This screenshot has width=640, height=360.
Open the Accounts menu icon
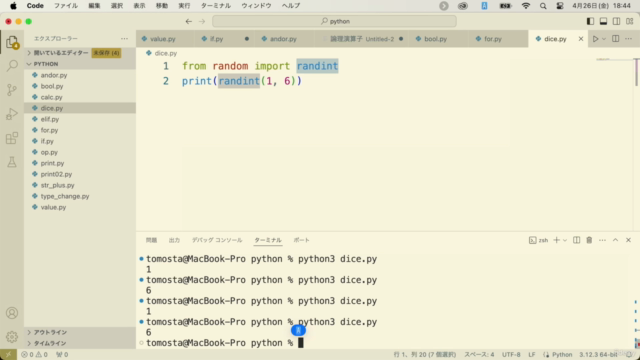pos(12,313)
